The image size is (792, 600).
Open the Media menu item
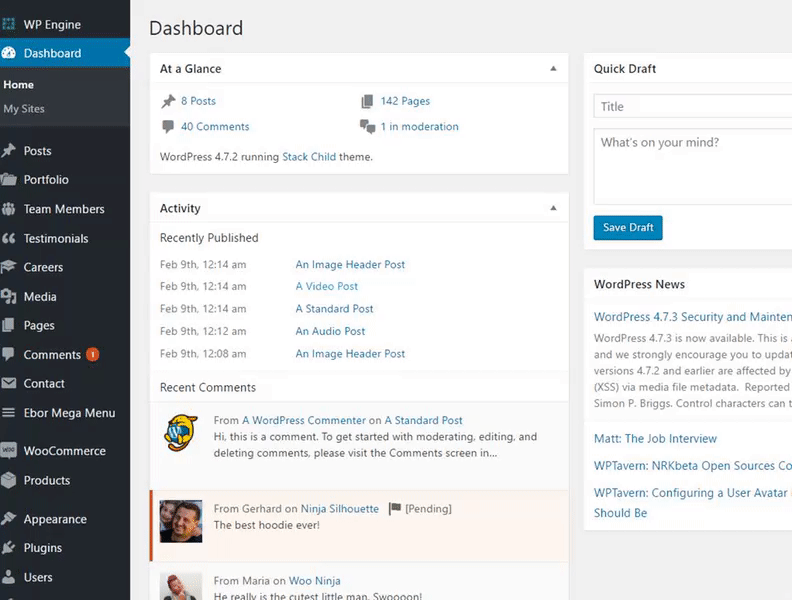point(40,296)
